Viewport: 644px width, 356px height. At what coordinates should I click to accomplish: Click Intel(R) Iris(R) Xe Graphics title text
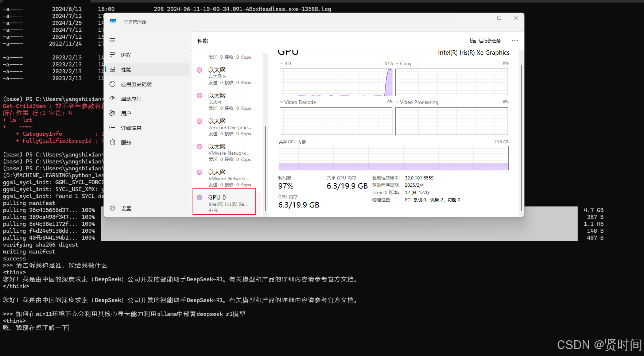[473, 53]
